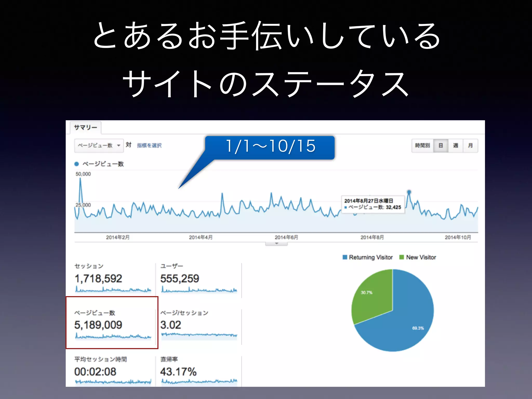Expand the small arrow handle below the chart

pos(276,244)
